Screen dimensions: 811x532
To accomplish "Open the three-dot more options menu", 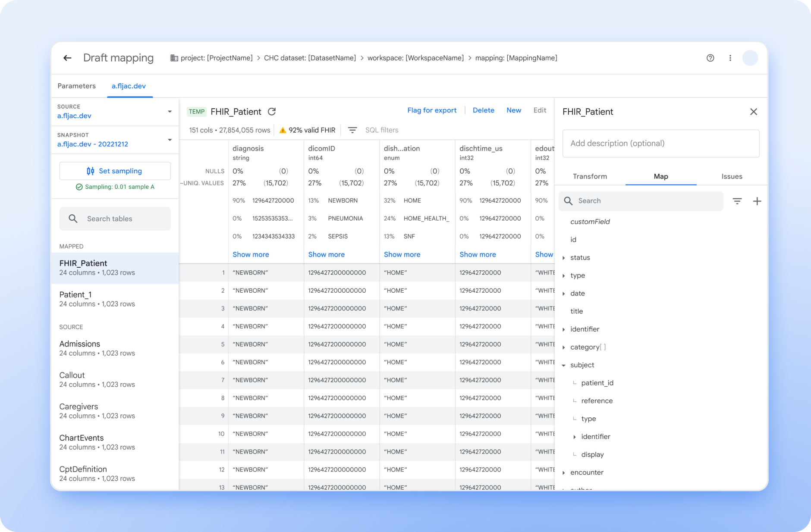I will [730, 58].
